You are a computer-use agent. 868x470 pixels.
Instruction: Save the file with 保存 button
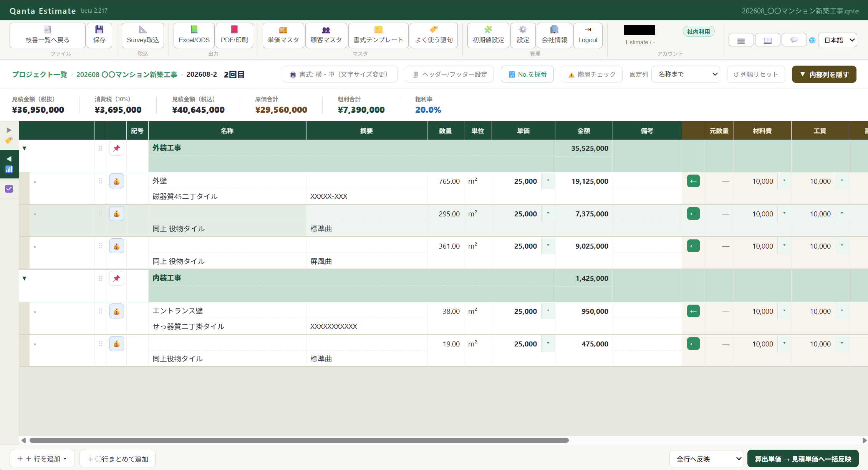click(99, 35)
